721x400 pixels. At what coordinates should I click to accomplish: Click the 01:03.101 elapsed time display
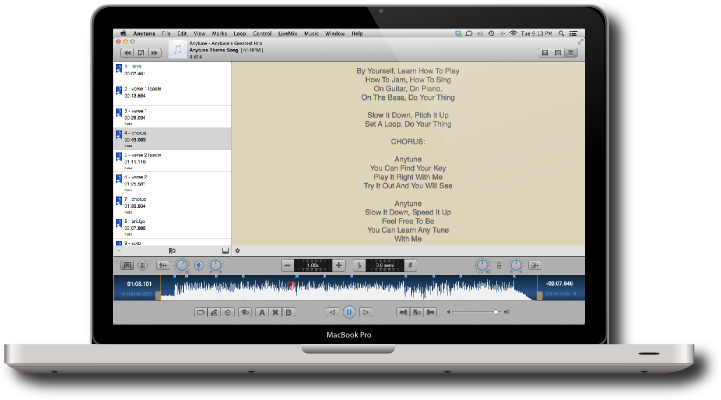pos(139,284)
